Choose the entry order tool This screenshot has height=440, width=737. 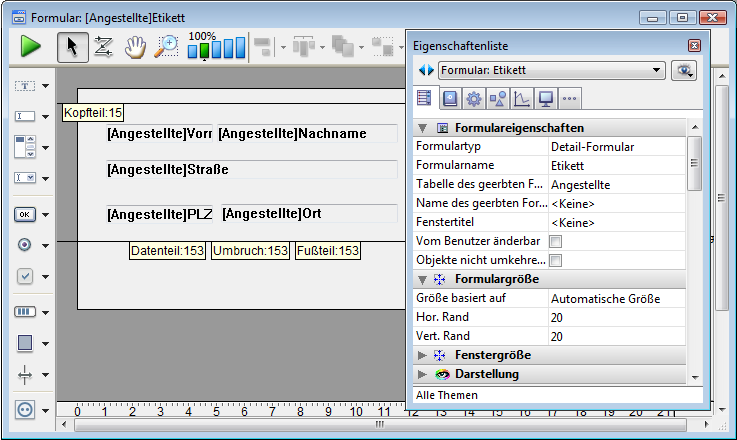103,46
